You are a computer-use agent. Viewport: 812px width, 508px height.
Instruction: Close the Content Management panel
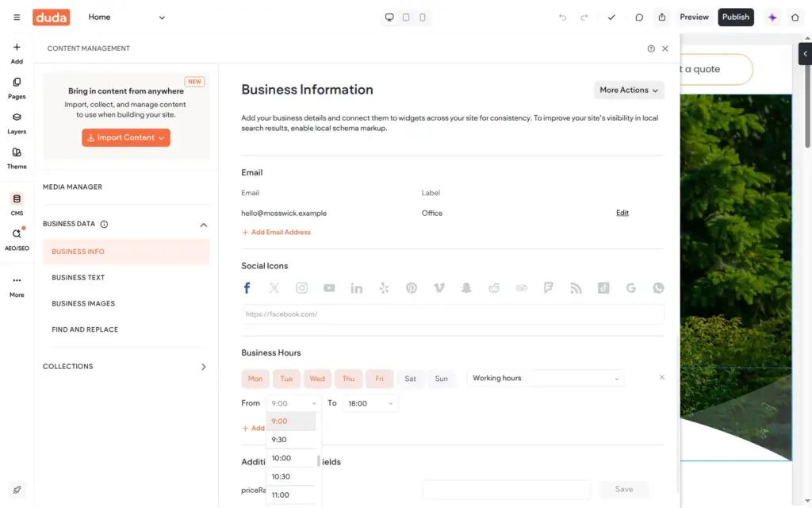[x=665, y=48]
